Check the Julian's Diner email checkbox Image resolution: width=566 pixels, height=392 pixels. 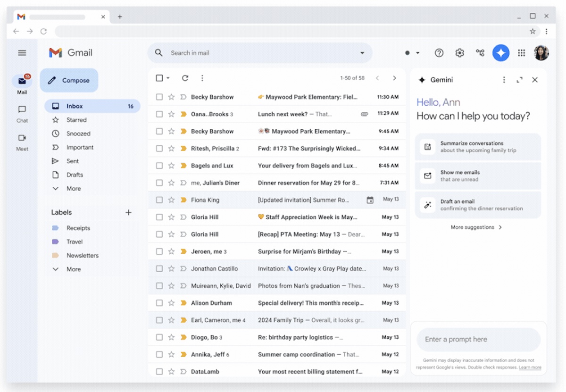pyautogui.click(x=159, y=183)
